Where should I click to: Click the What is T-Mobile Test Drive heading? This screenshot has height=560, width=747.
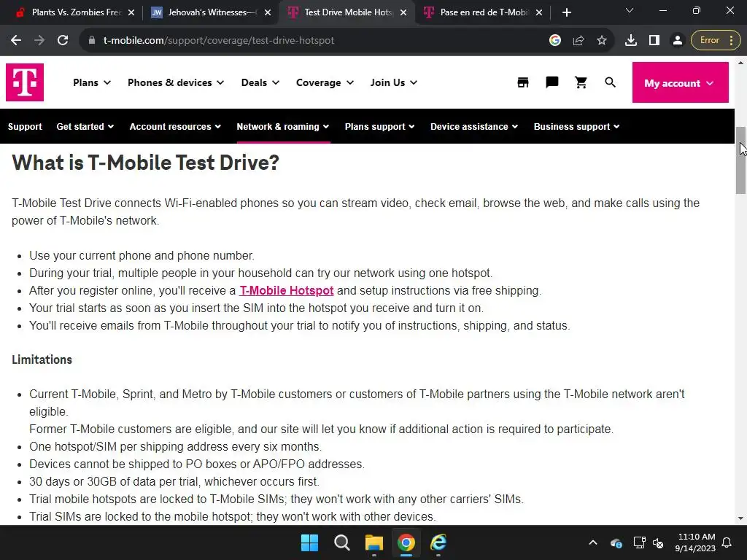pyautogui.click(x=145, y=163)
